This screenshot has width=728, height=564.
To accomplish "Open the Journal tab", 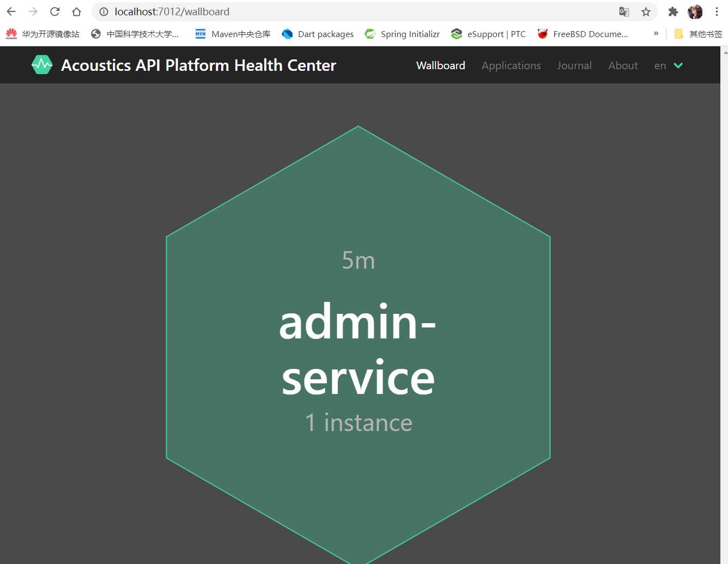I will coord(574,65).
